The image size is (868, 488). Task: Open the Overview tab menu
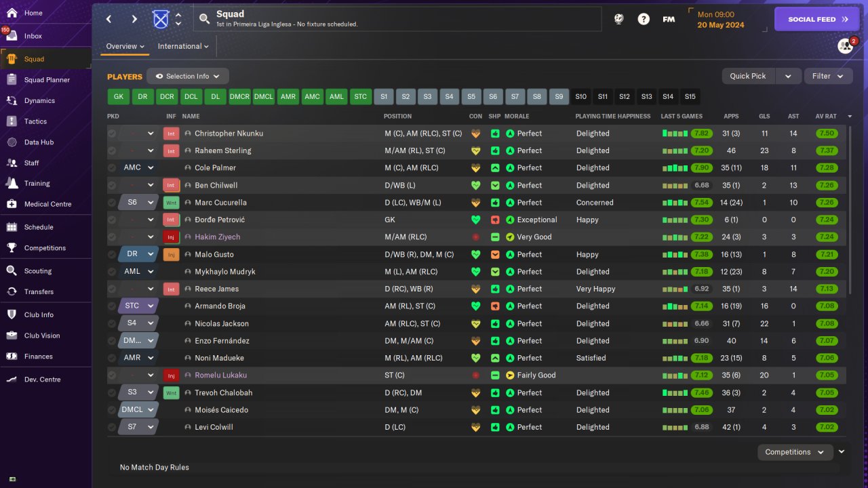[125, 46]
